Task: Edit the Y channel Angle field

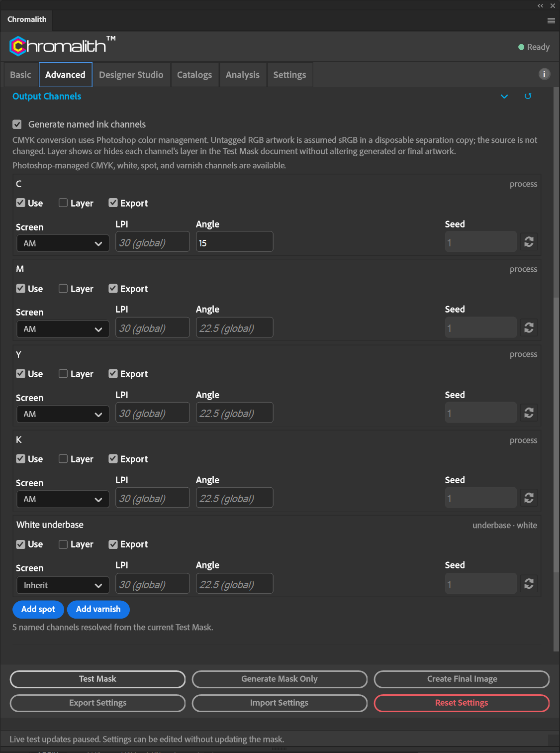Action: coord(234,413)
